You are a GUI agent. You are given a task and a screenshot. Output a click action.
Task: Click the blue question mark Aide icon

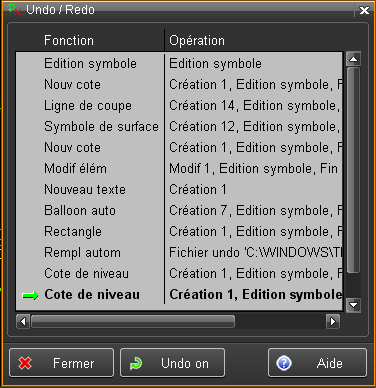pos(284,363)
